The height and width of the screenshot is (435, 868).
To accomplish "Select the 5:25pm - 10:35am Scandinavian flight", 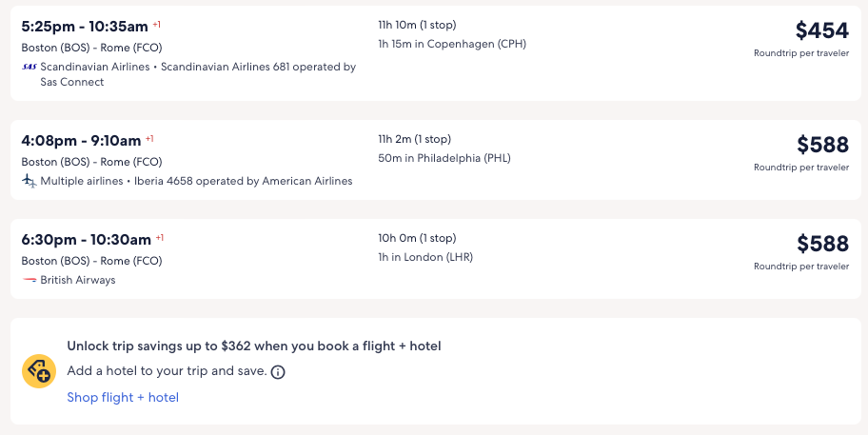I will [x=84, y=26].
